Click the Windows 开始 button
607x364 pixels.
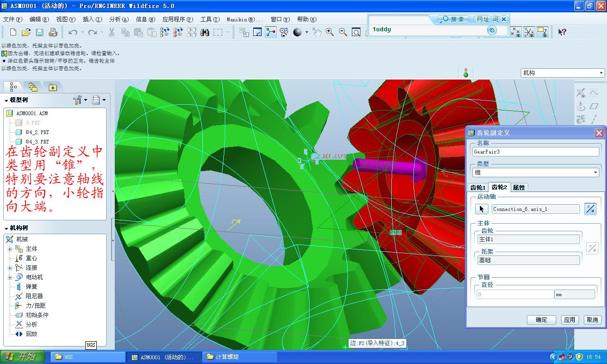coord(23,357)
